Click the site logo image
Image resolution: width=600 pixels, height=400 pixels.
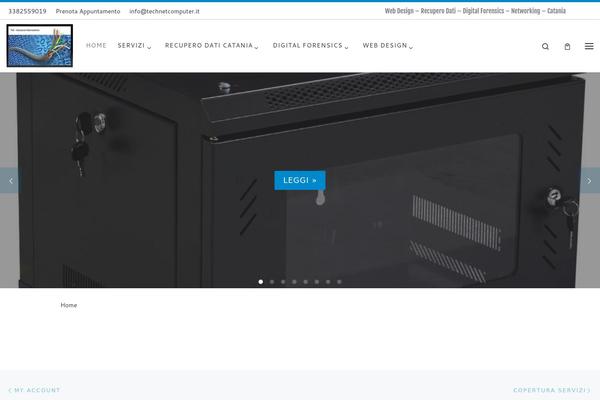39,46
